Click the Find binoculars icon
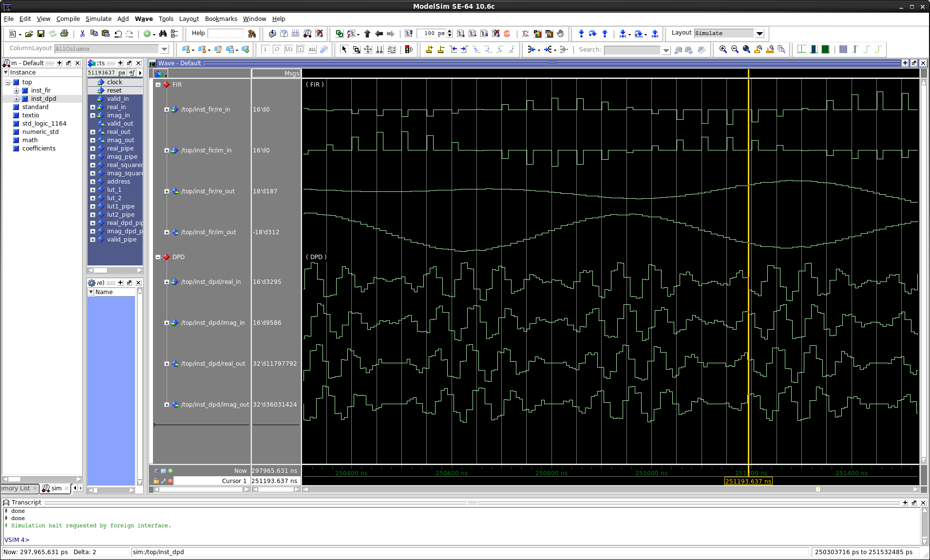This screenshot has height=560, width=930. click(x=163, y=34)
